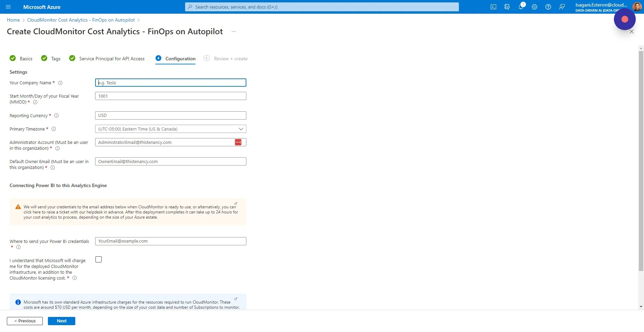This screenshot has width=644, height=332.
Task: Click the scrollbar up arrow
Action: point(641,48)
